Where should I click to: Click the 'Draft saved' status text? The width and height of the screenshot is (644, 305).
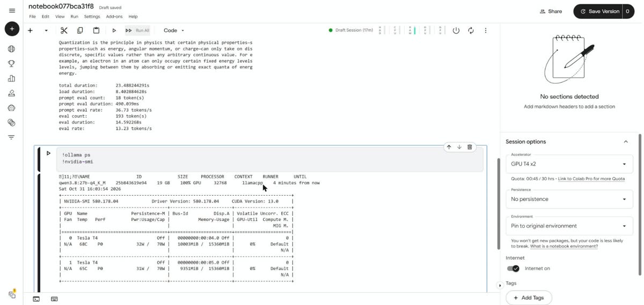pos(110,8)
